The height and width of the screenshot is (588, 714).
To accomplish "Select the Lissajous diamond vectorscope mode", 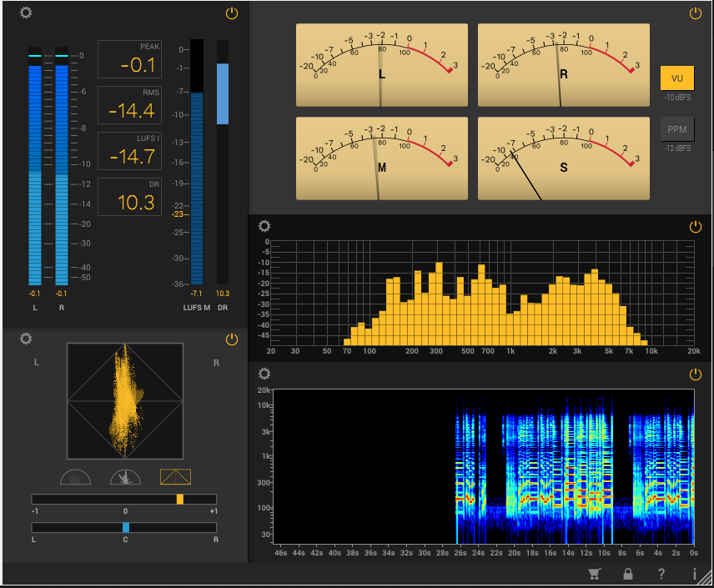I will [x=175, y=477].
